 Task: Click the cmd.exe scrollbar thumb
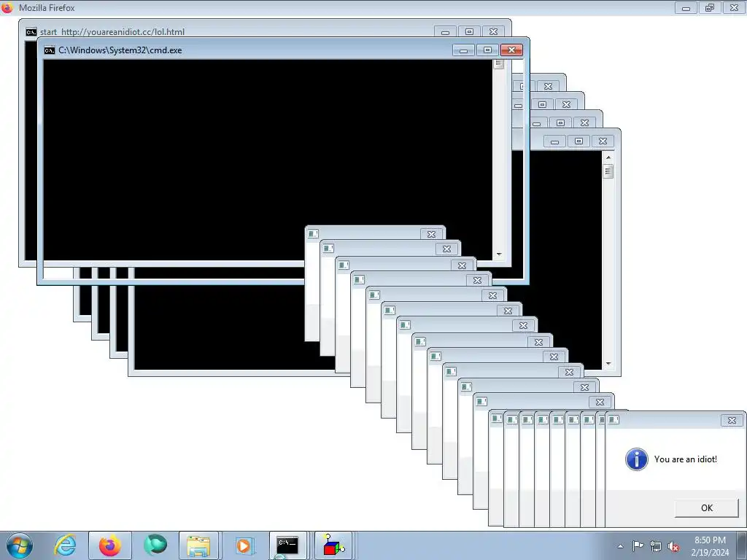[499, 64]
